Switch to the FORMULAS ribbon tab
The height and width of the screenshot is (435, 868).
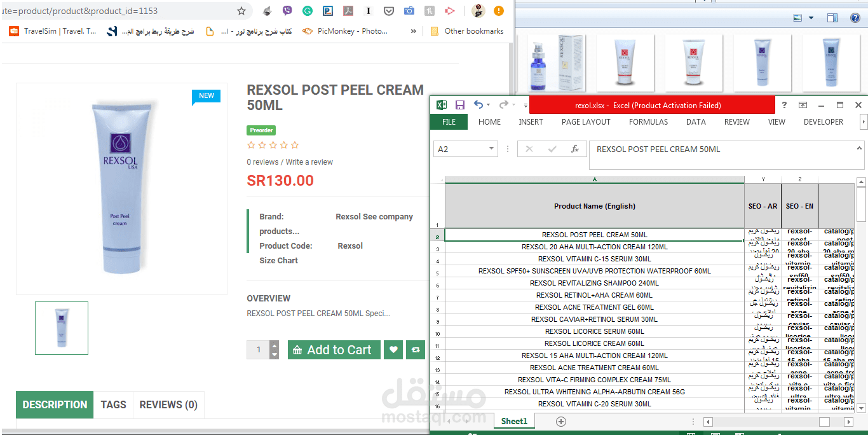pos(648,122)
